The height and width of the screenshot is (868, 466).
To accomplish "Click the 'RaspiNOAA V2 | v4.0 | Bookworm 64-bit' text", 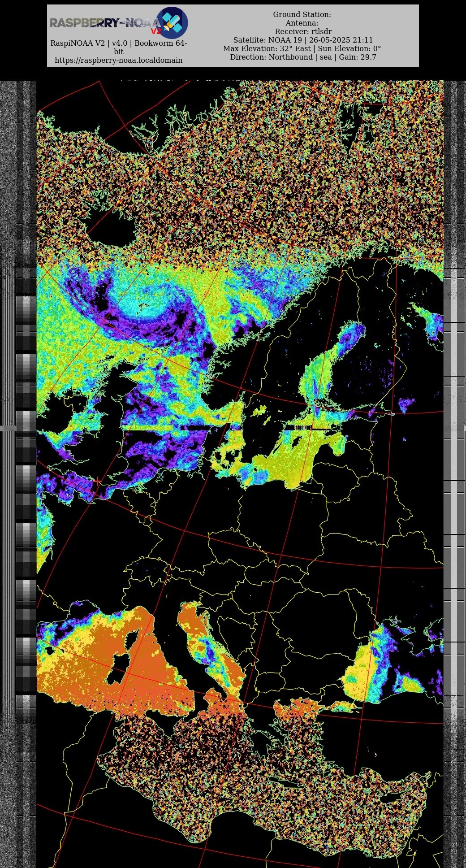I will (118, 47).
